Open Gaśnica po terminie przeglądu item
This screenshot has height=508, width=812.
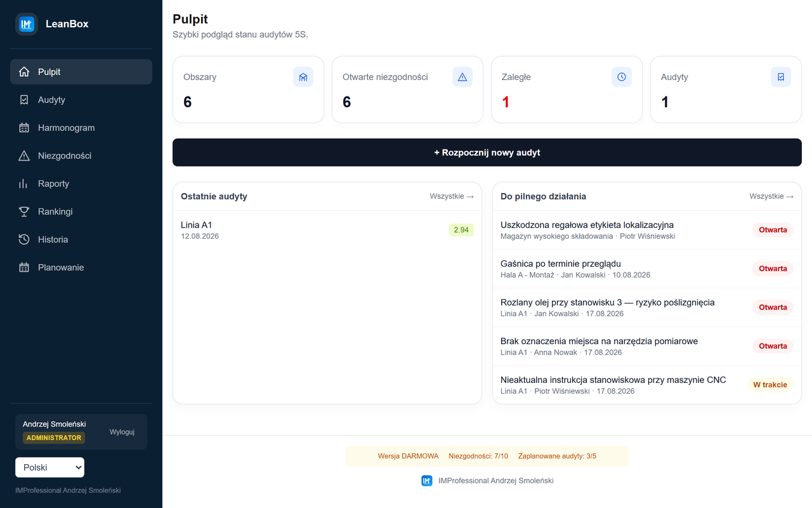pyautogui.click(x=647, y=269)
